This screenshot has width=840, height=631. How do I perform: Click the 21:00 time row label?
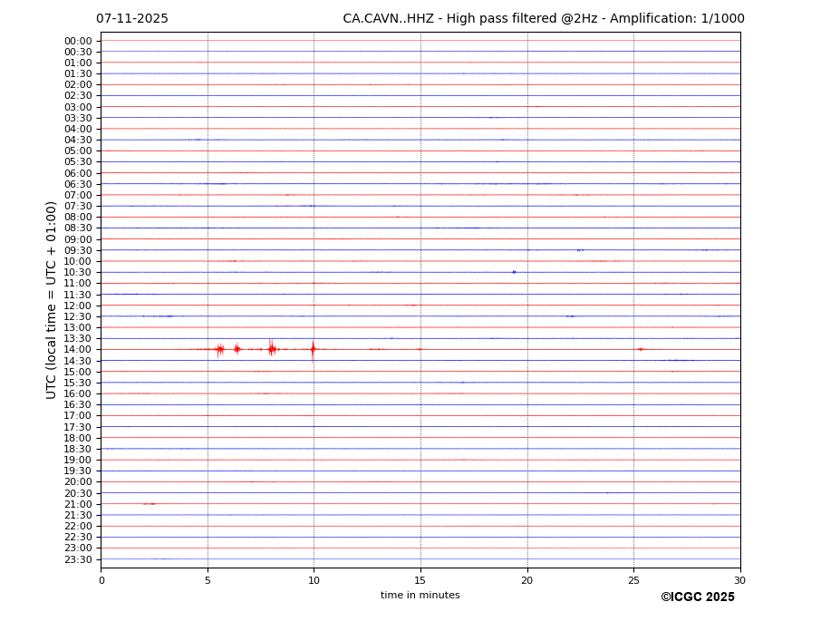click(x=78, y=504)
